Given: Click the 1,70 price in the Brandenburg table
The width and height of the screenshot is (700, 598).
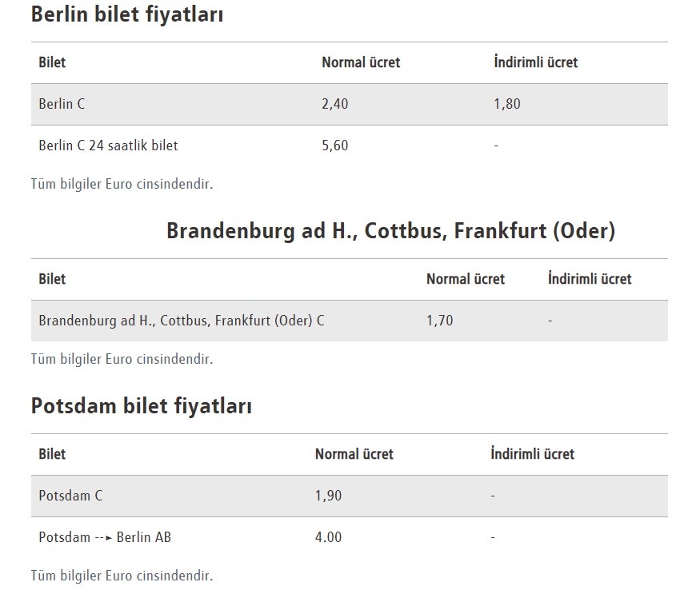Looking at the screenshot, I should click(x=439, y=321).
